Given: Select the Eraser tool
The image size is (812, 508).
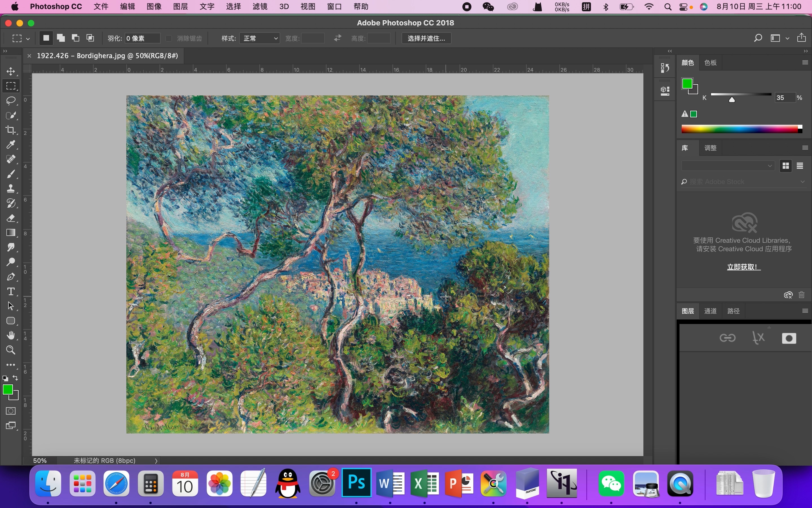Looking at the screenshot, I should 11,218.
